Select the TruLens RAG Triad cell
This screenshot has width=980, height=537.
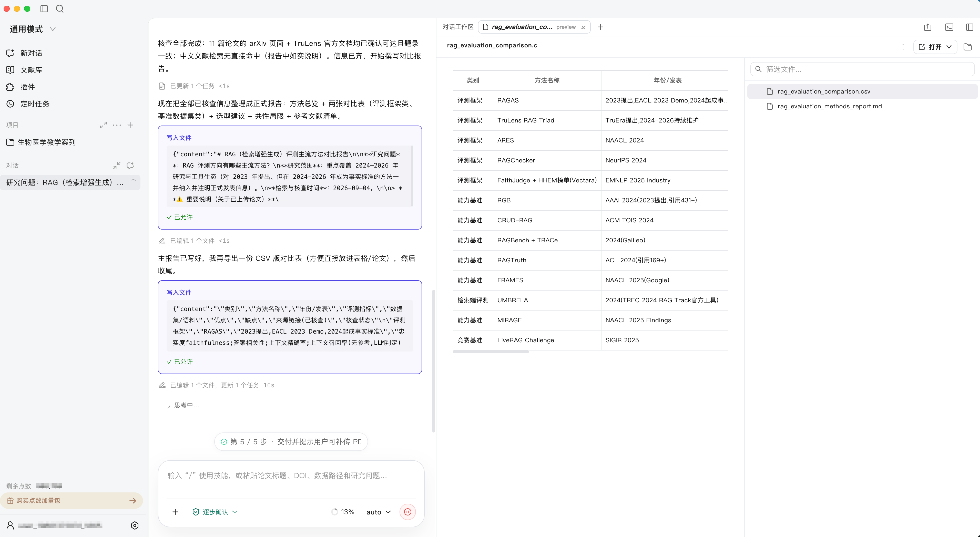[x=547, y=120]
